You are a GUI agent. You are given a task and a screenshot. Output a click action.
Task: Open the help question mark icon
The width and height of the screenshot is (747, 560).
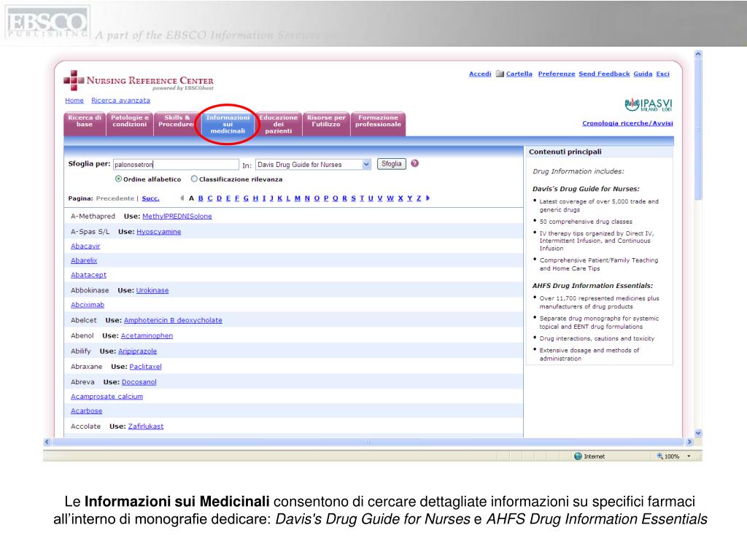(x=415, y=163)
